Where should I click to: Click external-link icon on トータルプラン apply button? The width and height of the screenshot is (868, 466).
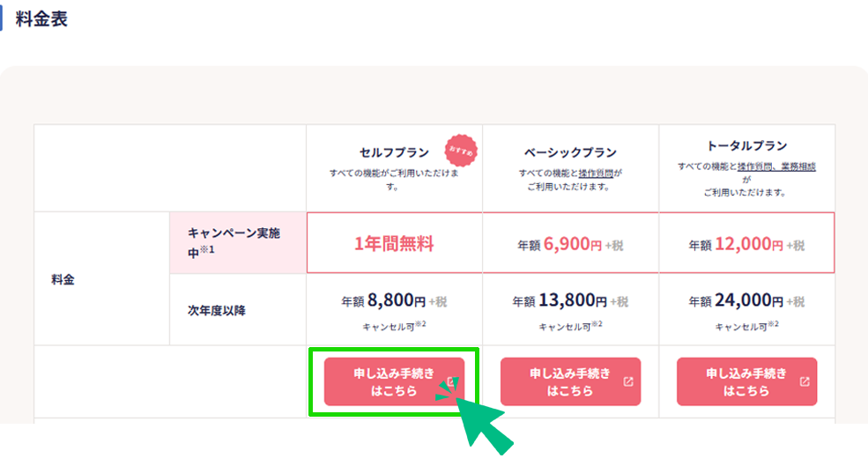805,381
